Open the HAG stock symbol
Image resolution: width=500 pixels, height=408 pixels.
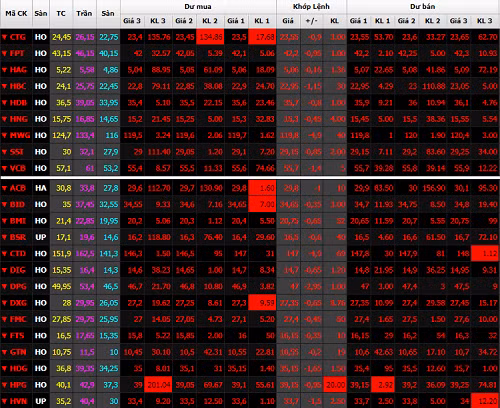pyautogui.click(x=18, y=70)
